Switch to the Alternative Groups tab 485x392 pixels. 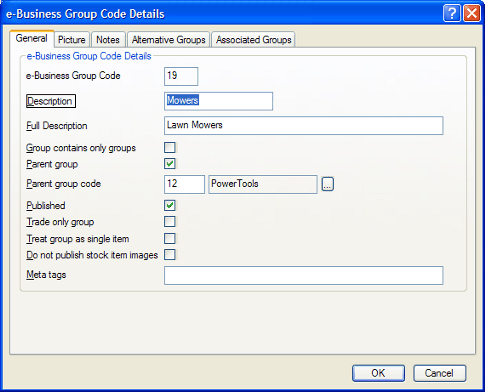(168, 40)
